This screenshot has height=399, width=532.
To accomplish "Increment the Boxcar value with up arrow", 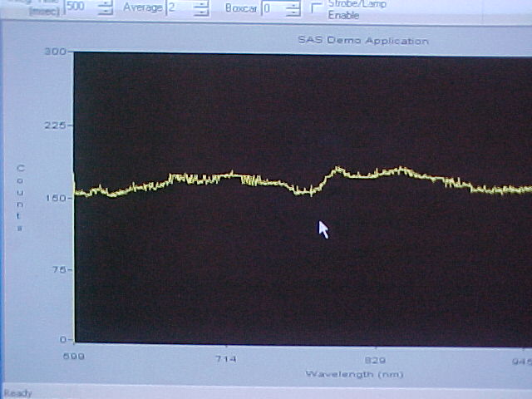I will pyautogui.click(x=292, y=4).
